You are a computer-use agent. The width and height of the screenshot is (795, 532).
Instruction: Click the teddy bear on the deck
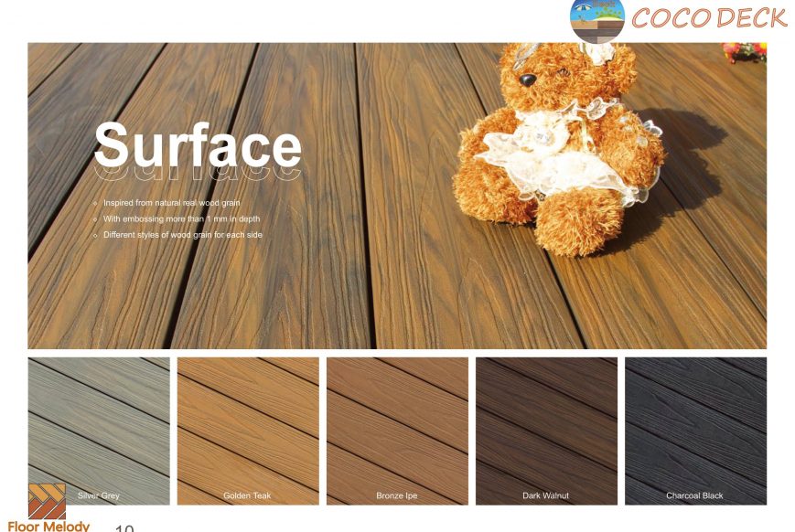558,147
